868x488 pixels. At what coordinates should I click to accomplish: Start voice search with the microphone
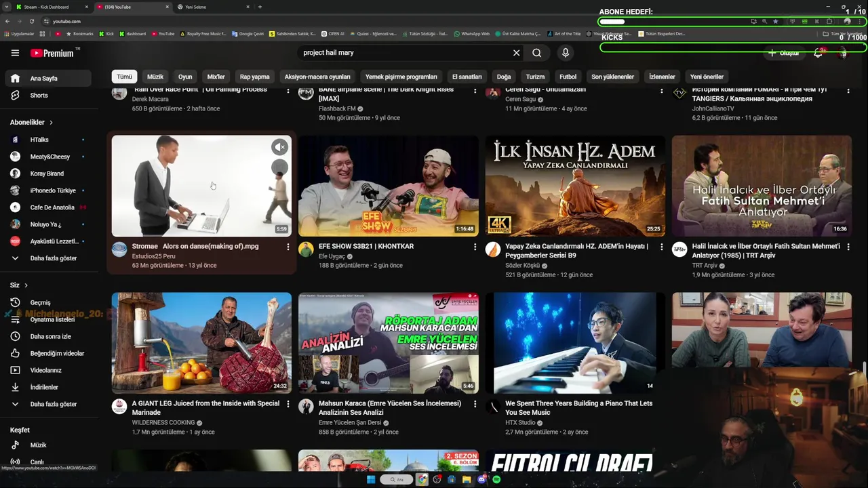click(x=566, y=53)
